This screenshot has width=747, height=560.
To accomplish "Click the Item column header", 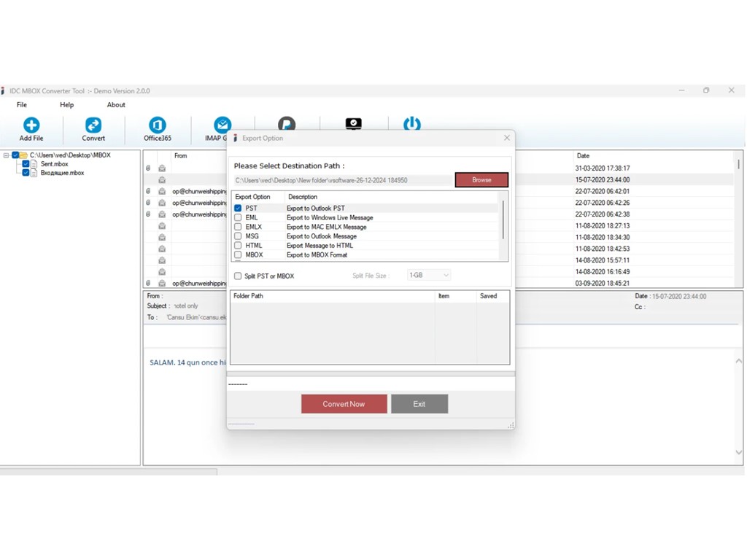I will 455,296.
